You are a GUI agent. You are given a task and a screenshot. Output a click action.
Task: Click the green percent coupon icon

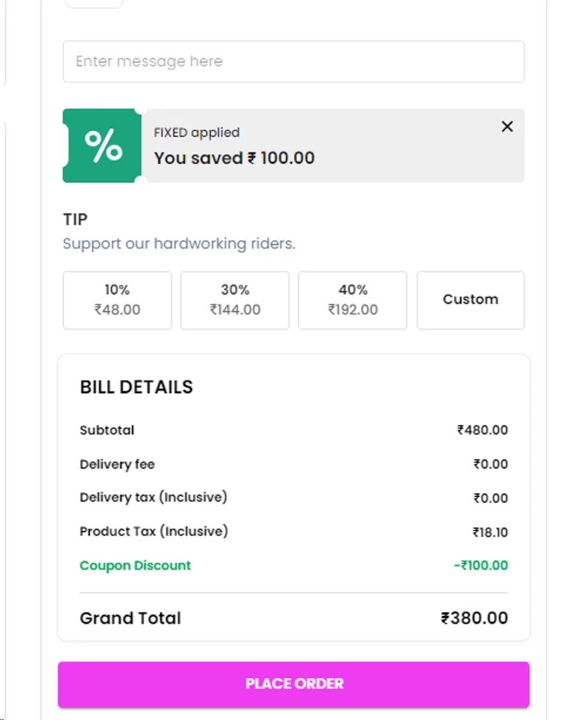[x=103, y=146]
